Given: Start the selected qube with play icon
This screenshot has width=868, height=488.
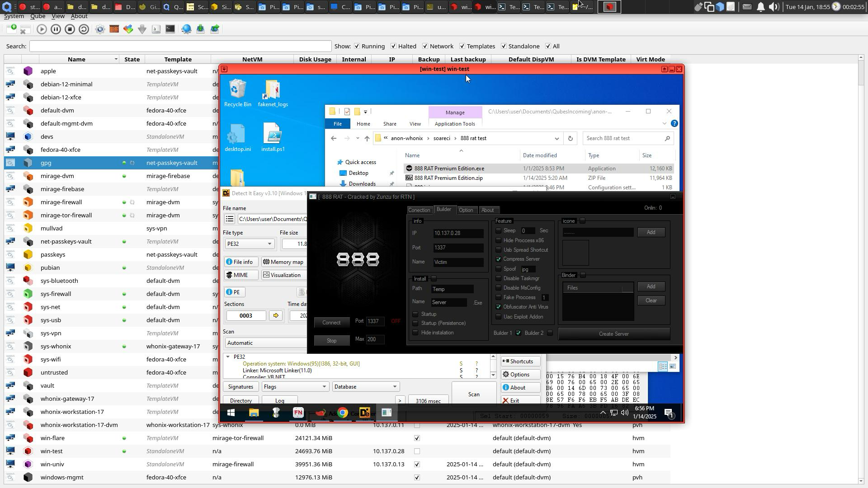Looking at the screenshot, I should (42, 29).
